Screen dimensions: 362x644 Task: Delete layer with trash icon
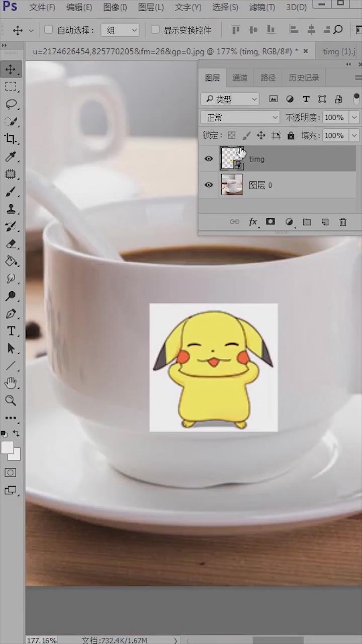point(343,222)
